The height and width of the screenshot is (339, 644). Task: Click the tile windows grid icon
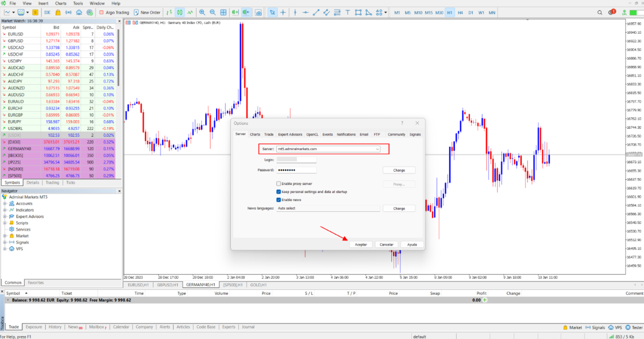pyautogui.click(x=223, y=13)
